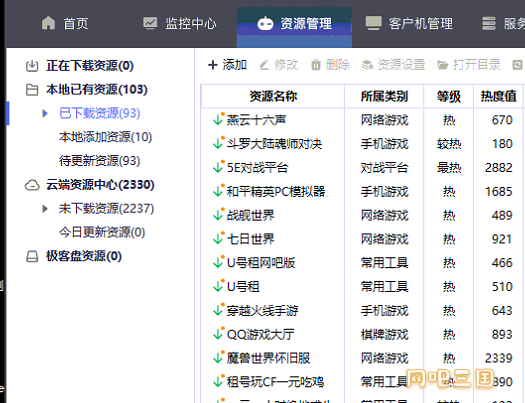Click the resource management gamepad icon
Image resolution: width=525 pixels, height=403 pixels.
(265, 23)
